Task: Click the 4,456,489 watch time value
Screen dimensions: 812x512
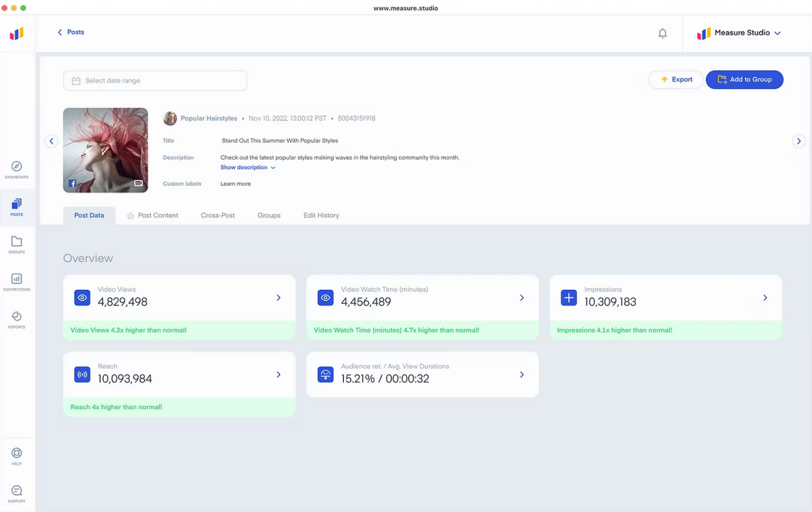Action: [366, 302]
